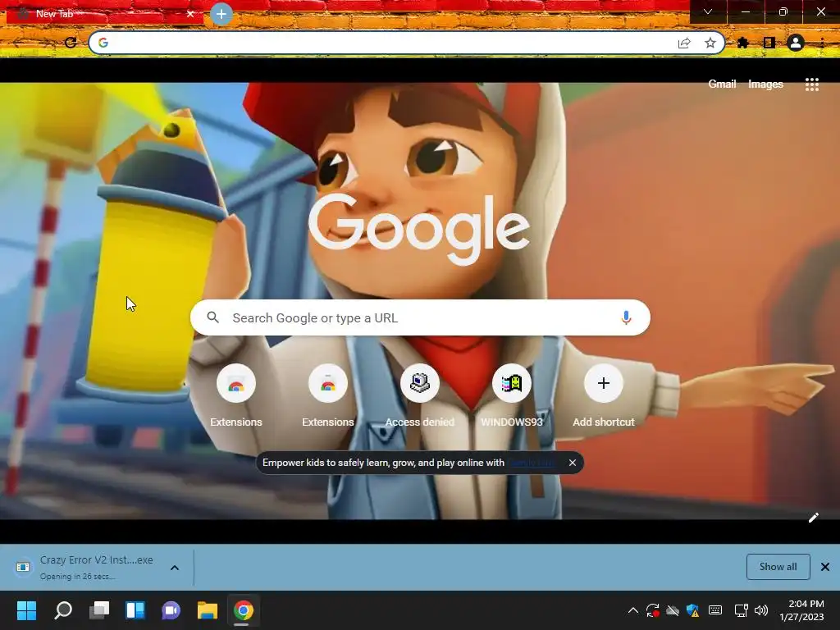Select the New Tab browser tab
840x630 pixels.
104,14
